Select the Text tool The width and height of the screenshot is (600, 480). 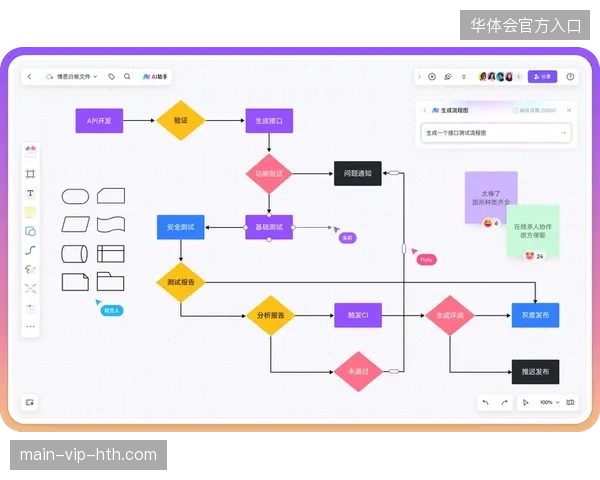click(x=30, y=193)
